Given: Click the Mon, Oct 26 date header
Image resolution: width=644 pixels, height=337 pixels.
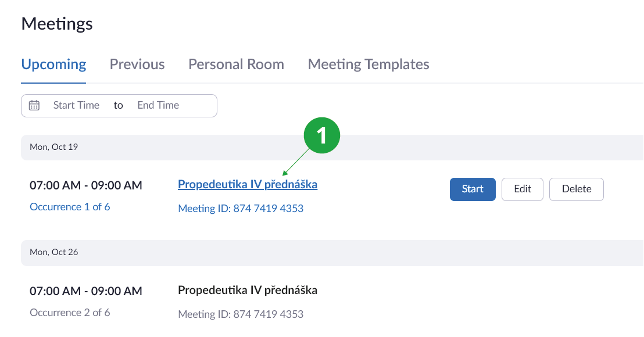Looking at the screenshot, I should (54, 252).
